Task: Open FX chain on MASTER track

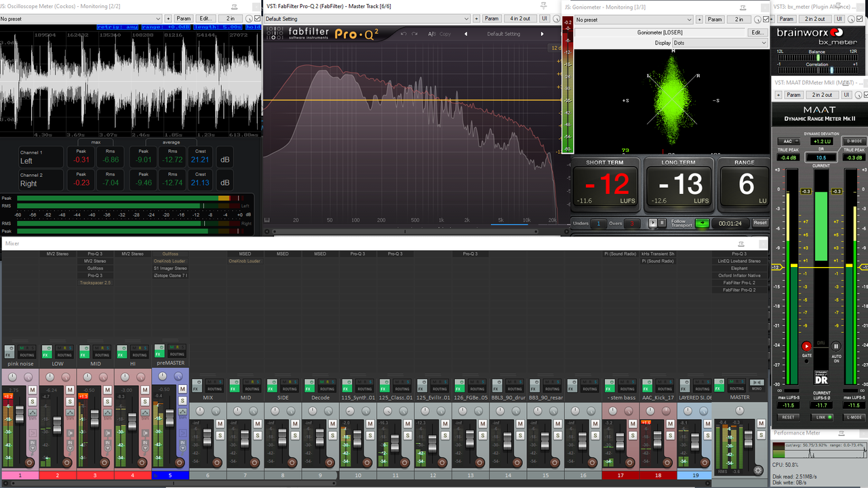Action: tap(719, 388)
